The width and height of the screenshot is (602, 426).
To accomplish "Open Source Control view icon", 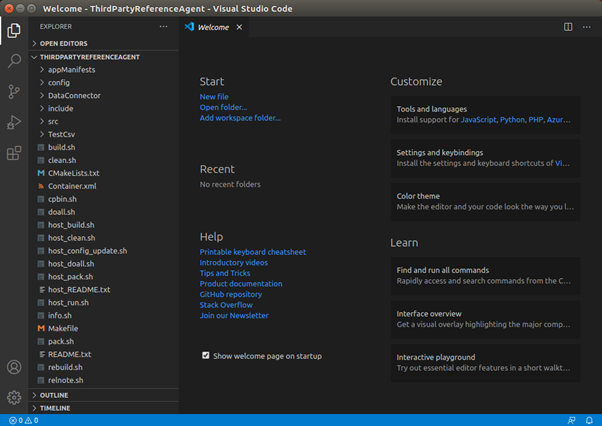I will pos(14,92).
